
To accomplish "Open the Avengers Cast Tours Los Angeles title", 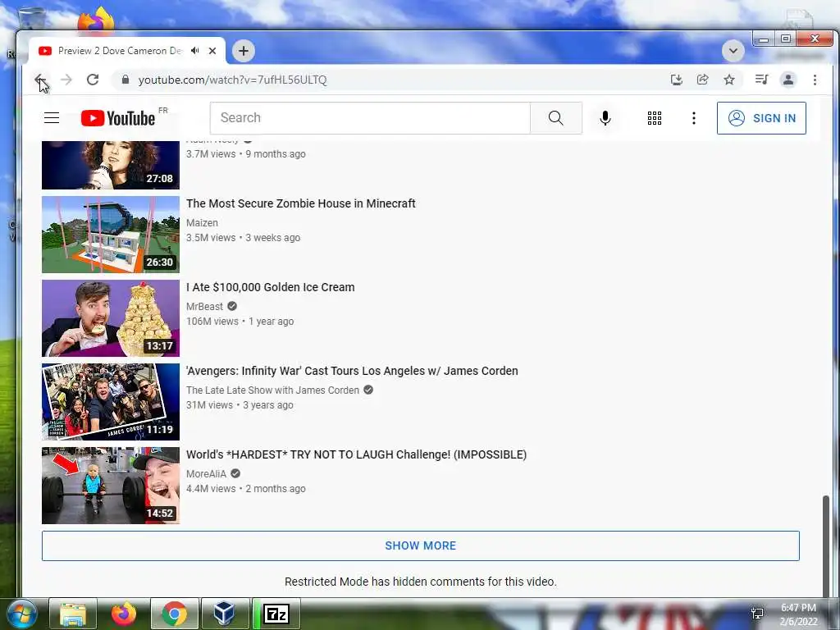I will (x=352, y=371).
